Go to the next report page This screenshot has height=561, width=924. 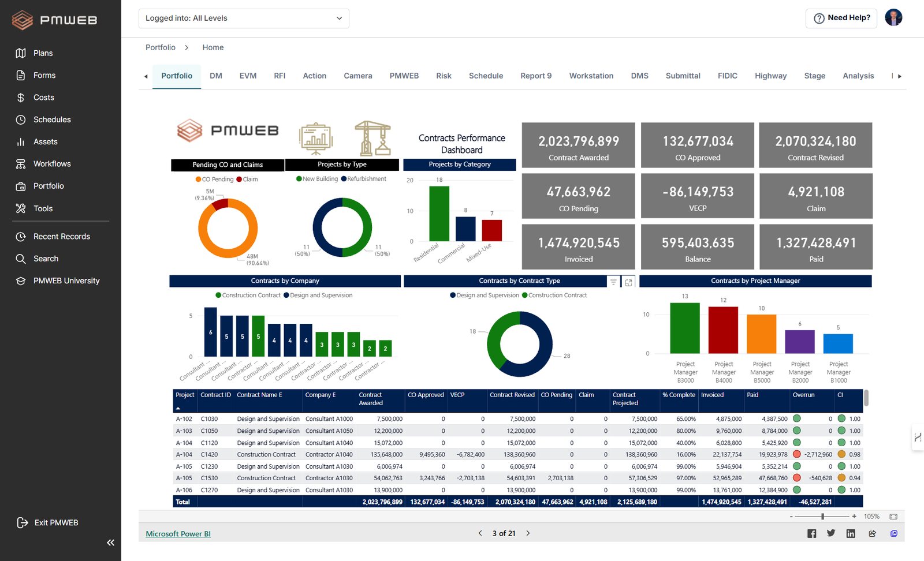[528, 533]
